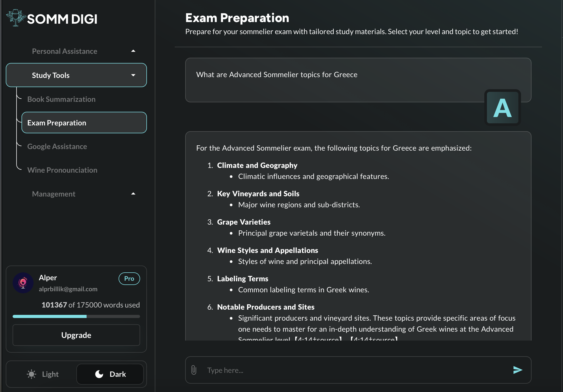
Task: Click the SOMM DIGI grape logo icon
Action: click(16, 18)
